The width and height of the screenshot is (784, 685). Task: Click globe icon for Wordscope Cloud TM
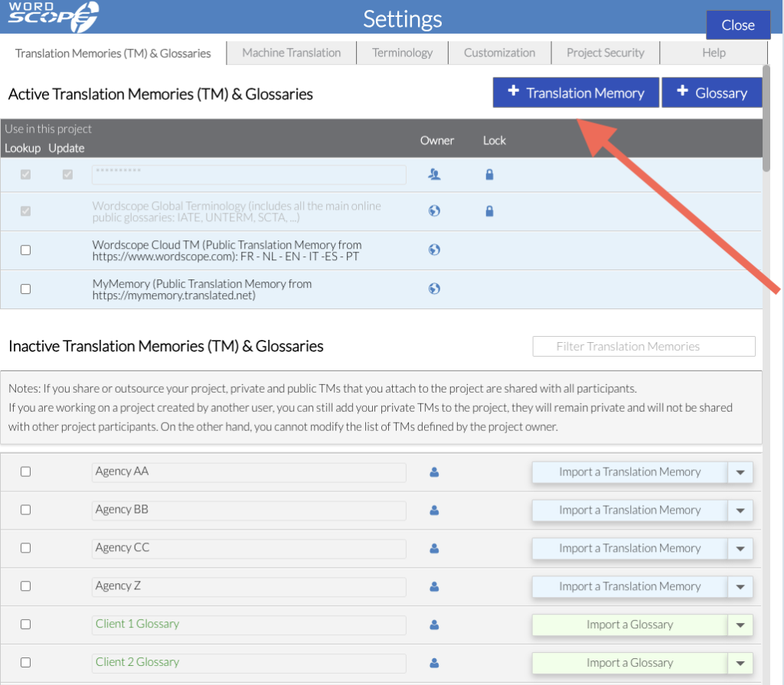pos(434,250)
